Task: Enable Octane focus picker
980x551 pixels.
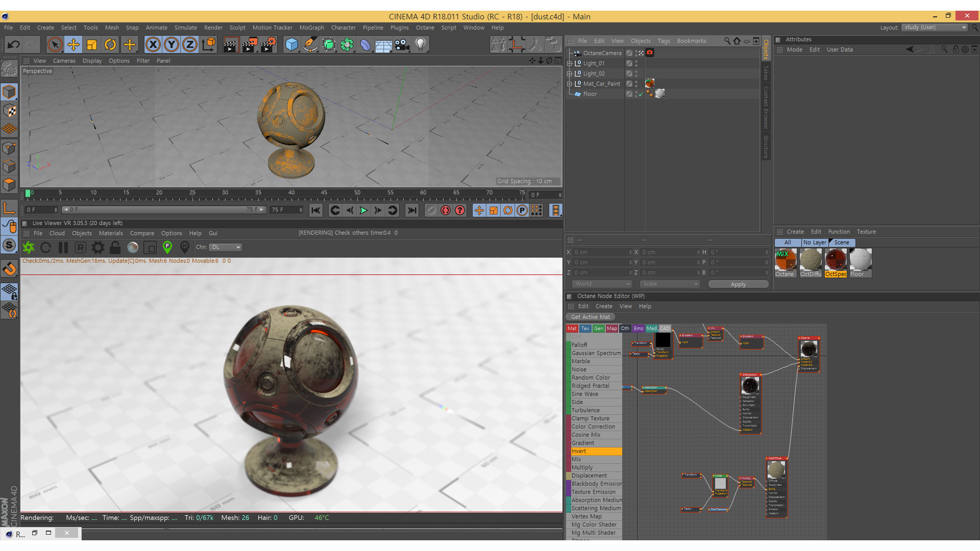Action: pyautogui.click(x=167, y=247)
